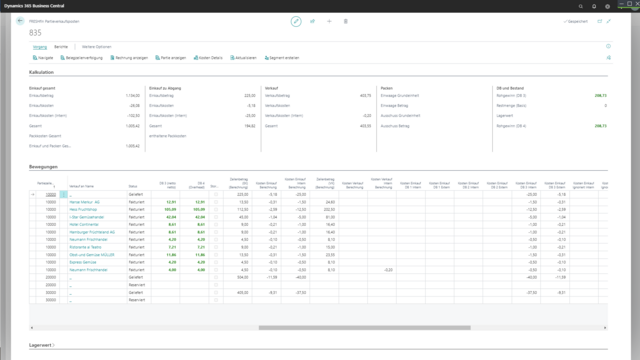
Task: Click the Navigate action
Action: [43, 58]
